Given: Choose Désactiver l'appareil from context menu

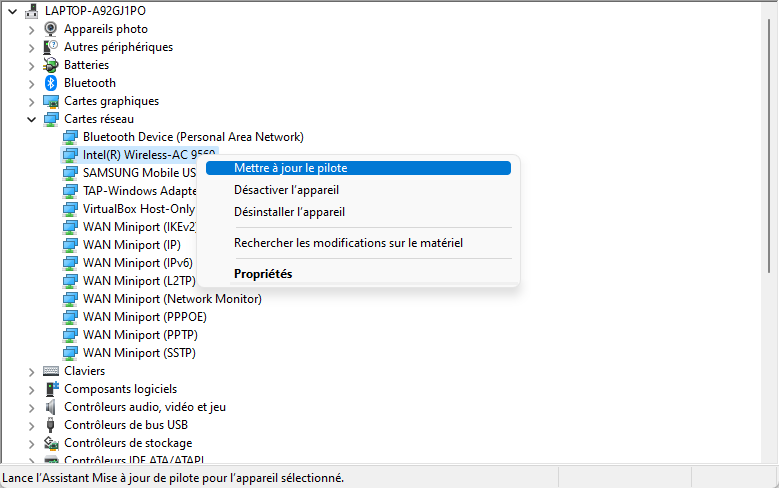Looking at the screenshot, I should coord(358,190).
